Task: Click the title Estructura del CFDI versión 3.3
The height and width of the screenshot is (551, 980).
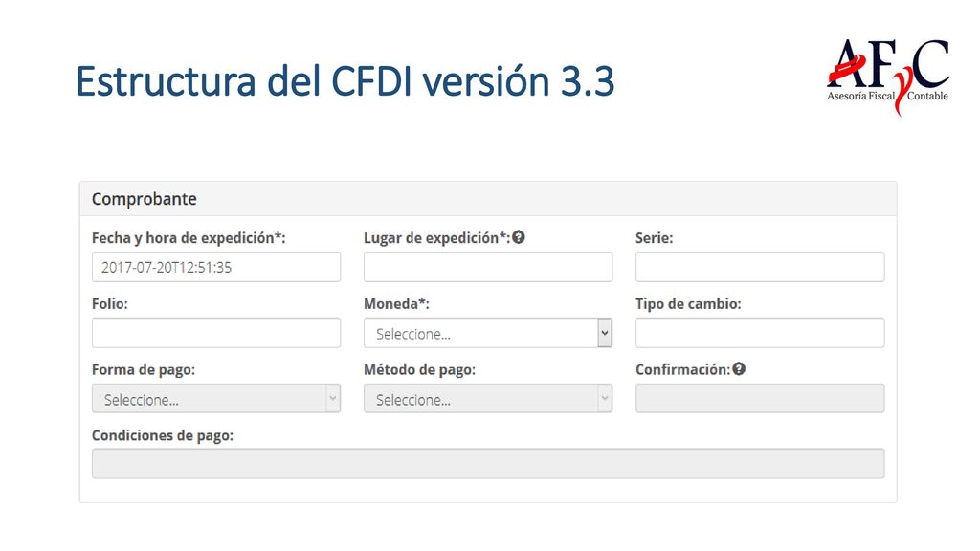Action: [x=345, y=81]
